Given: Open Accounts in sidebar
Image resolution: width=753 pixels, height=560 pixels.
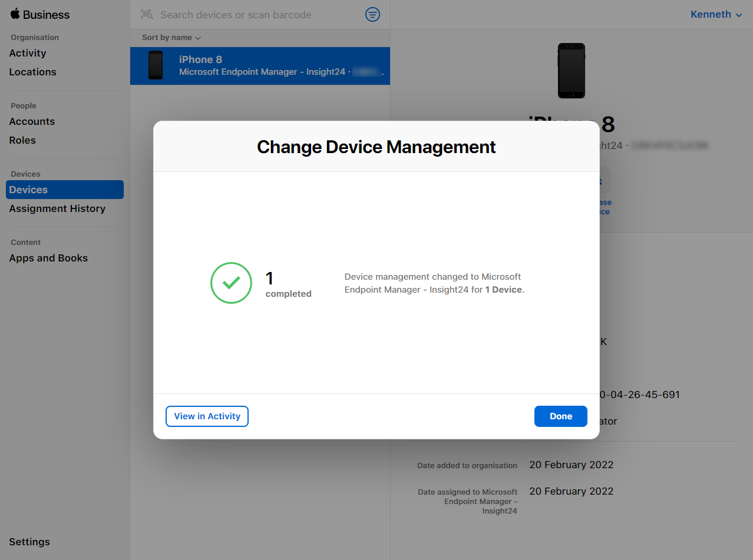Looking at the screenshot, I should click(x=32, y=121).
